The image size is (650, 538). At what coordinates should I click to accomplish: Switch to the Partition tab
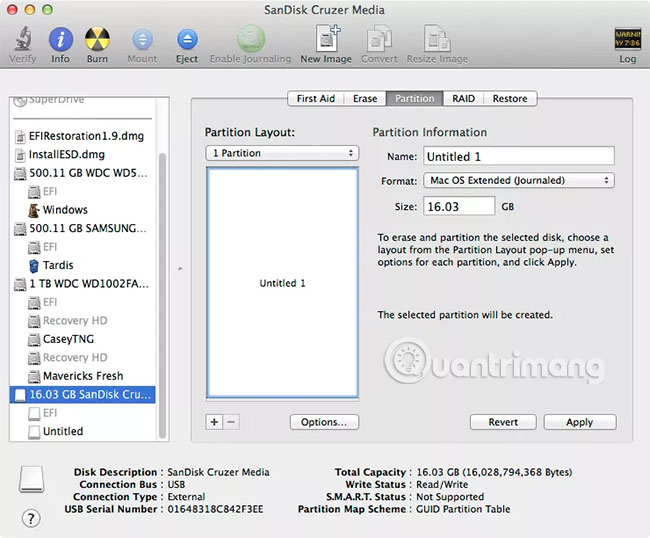click(415, 99)
